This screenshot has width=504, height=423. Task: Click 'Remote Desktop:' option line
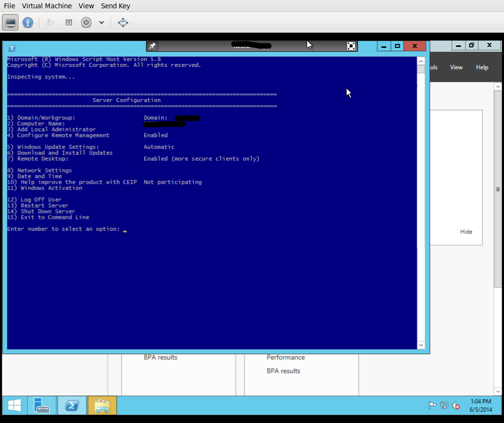[x=38, y=159]
